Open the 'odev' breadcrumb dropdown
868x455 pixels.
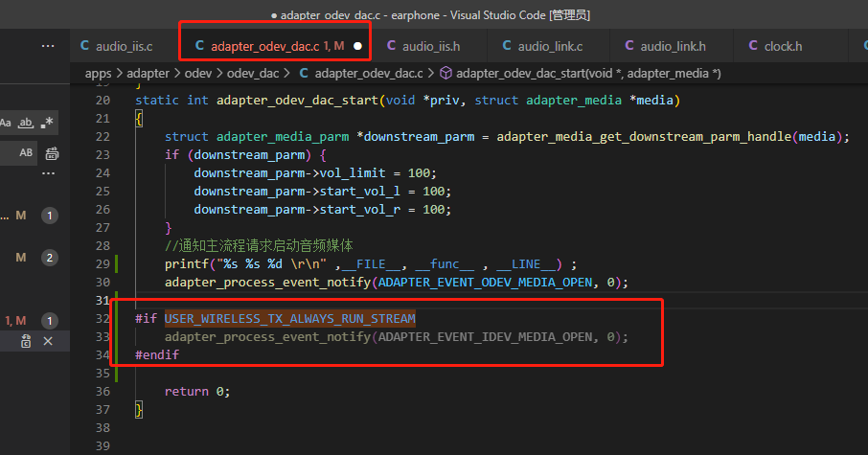[198, 74]
